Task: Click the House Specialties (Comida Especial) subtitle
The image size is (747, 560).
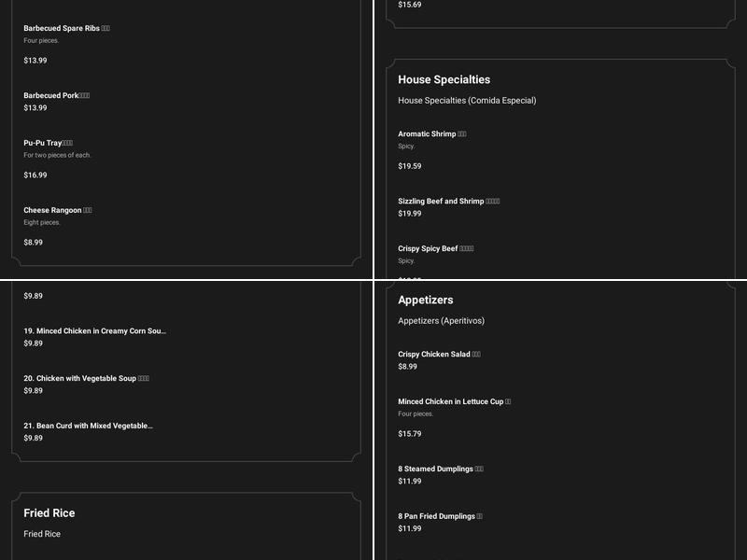Action: [x=467, y=101]
